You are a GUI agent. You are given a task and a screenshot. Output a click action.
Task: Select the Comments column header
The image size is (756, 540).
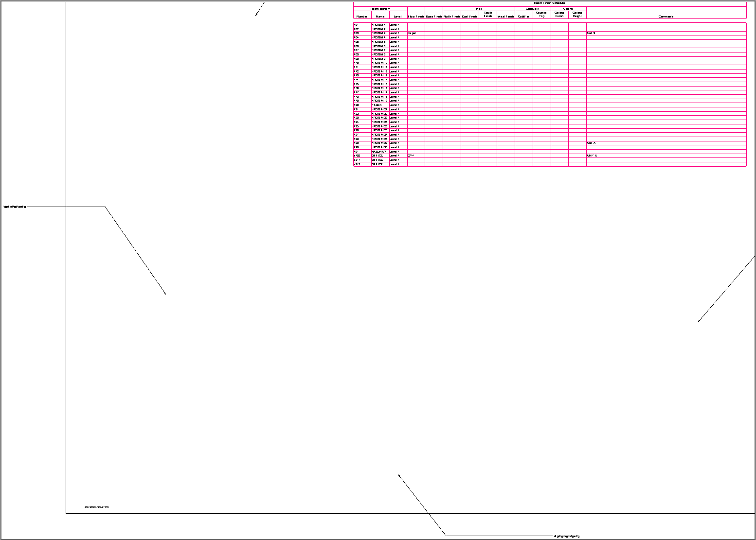(666, 16)
